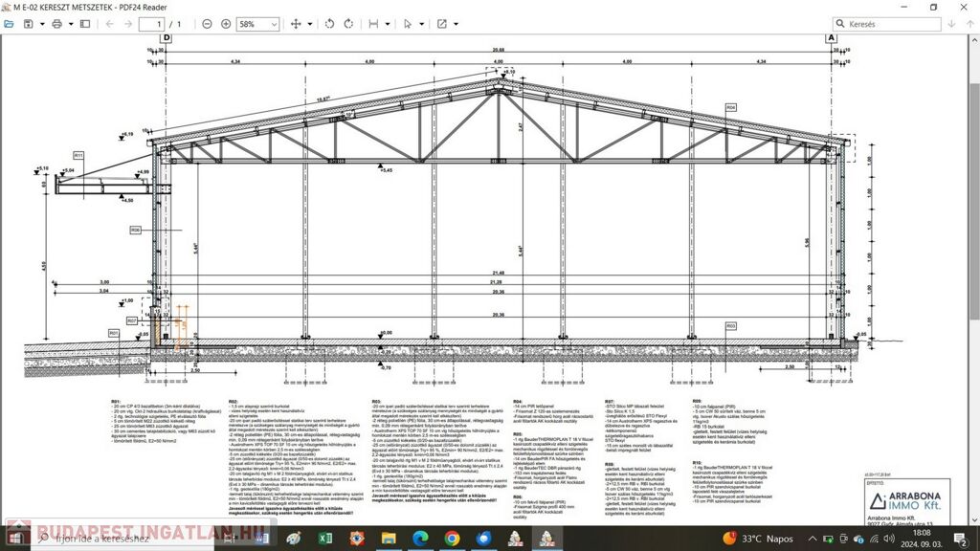
Task: Click the page number input field
Action: [x=151, y=24]
